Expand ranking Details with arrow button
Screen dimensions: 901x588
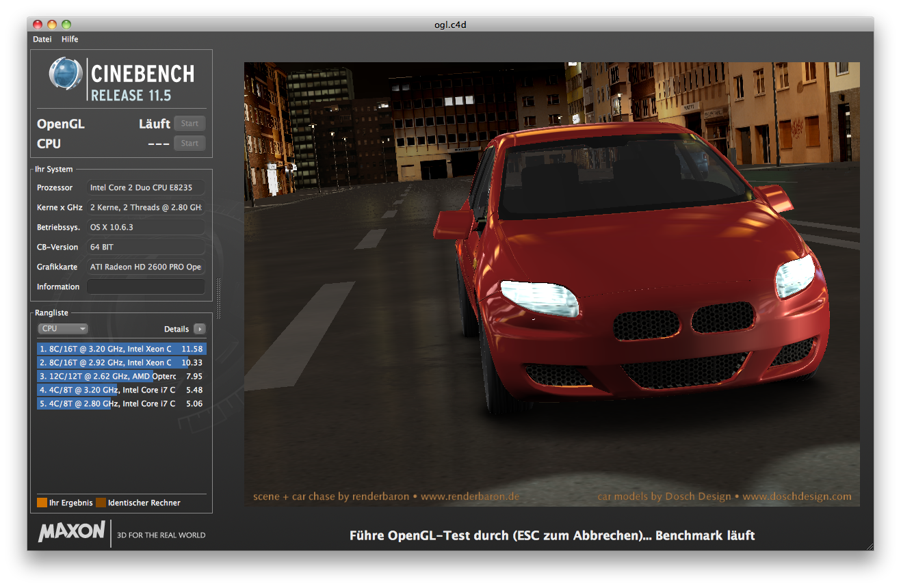coord(199,329)
